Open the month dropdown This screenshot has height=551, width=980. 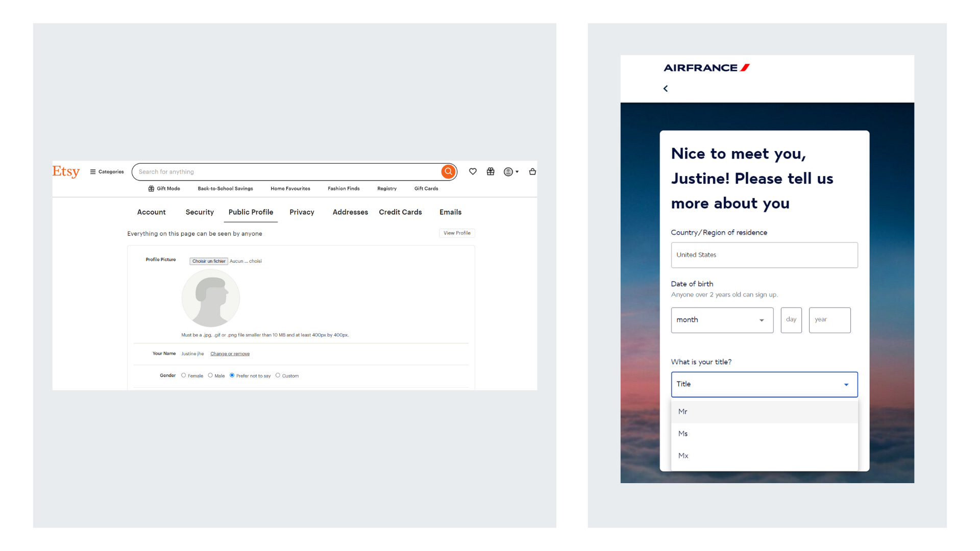pyautogui.click(x=722, y=320)
